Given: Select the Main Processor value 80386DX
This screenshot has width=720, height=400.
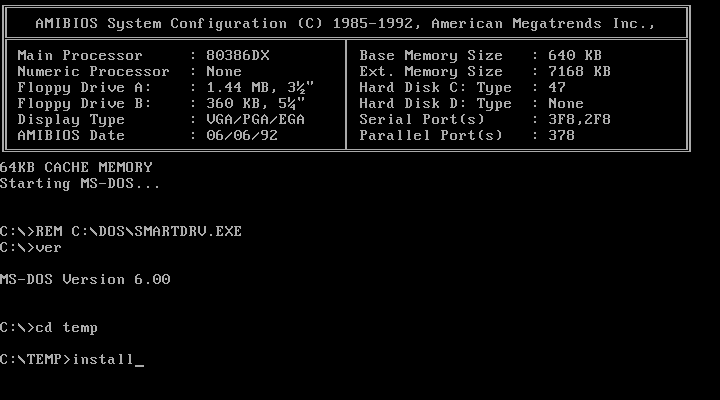Looking at the screenshot, I should point(238,56).
